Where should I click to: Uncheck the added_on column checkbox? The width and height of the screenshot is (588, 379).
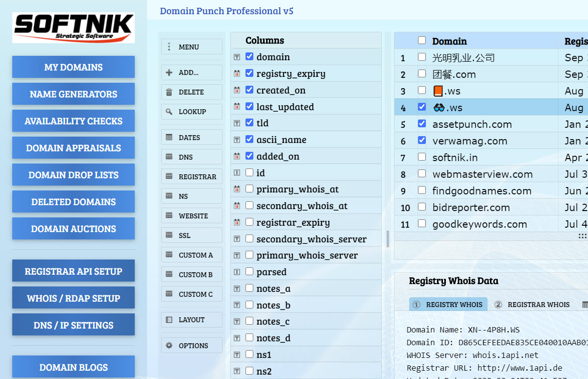pyautogui.click(x=249, y=156)
